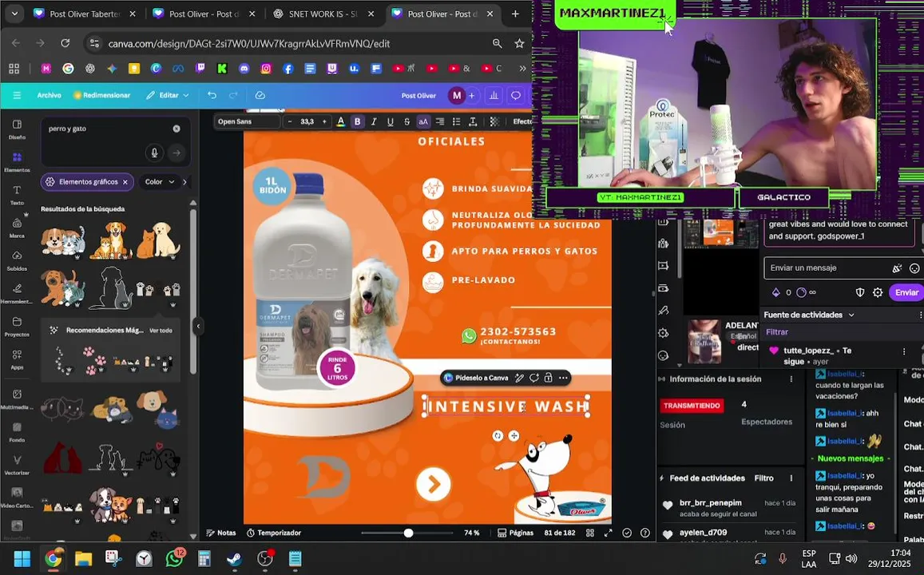Open Canva comments speech bubble icon

coord(516,96)
